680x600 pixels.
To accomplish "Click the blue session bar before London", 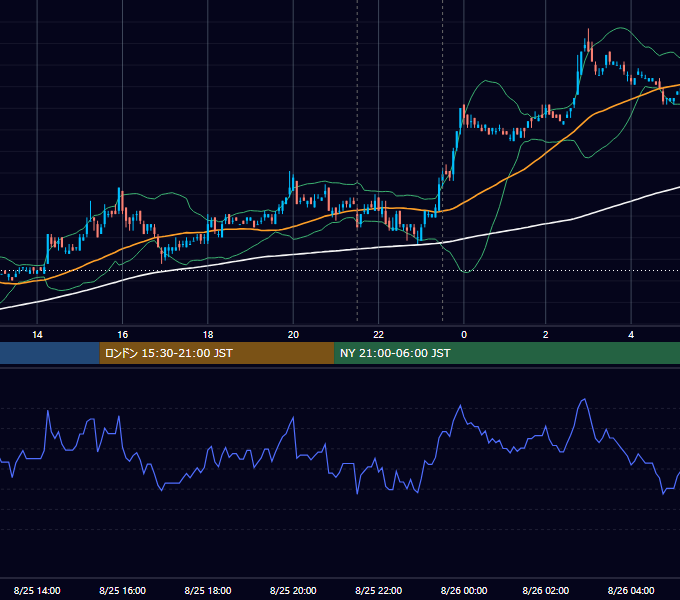I will click(50, 353).
